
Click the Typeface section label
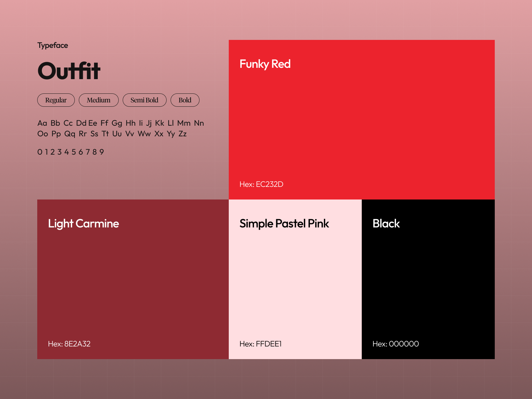point(53,45)
